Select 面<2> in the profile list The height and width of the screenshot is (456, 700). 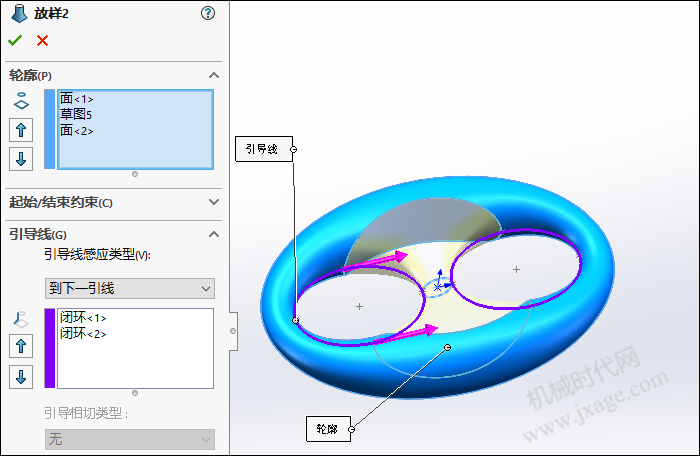click(76, 130)
